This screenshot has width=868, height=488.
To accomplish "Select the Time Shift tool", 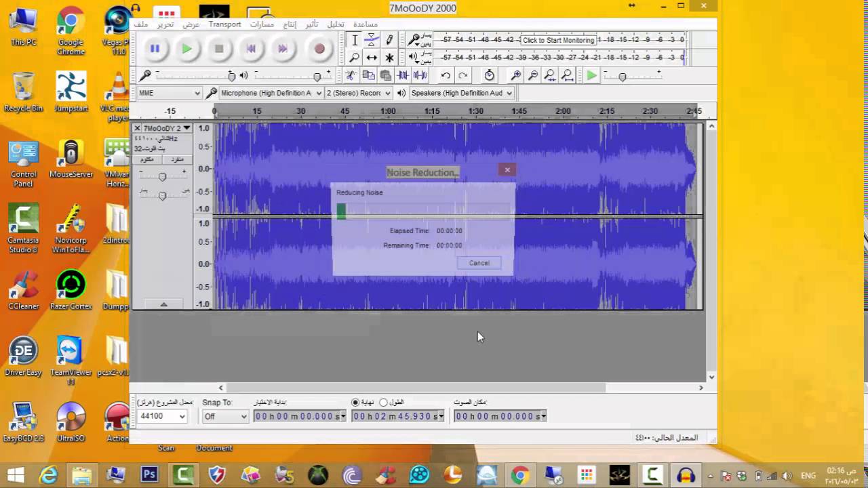I will tap(372, 58).
